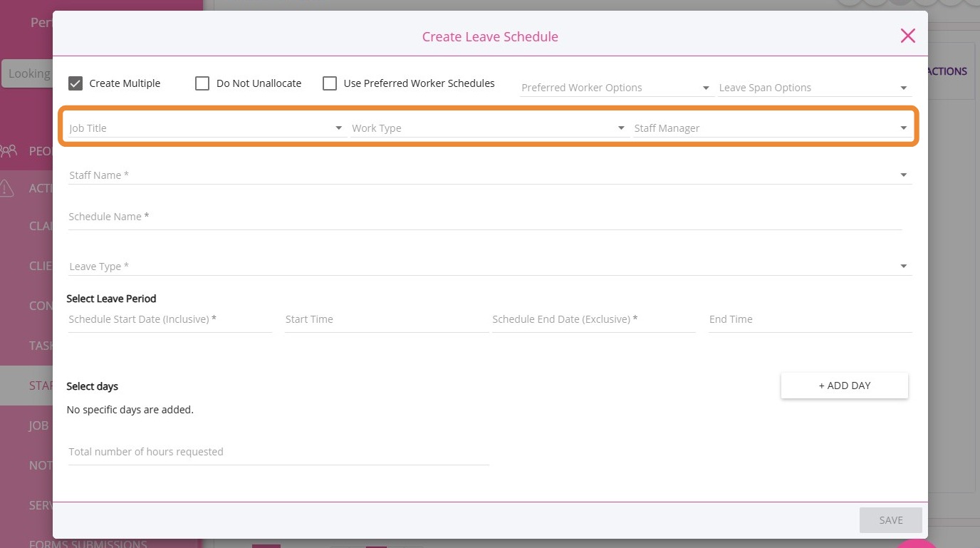The width and height of the screenshot is (980, 548).
Task: Expand the Leave Type dropdown
Action: tap(490, 267)
